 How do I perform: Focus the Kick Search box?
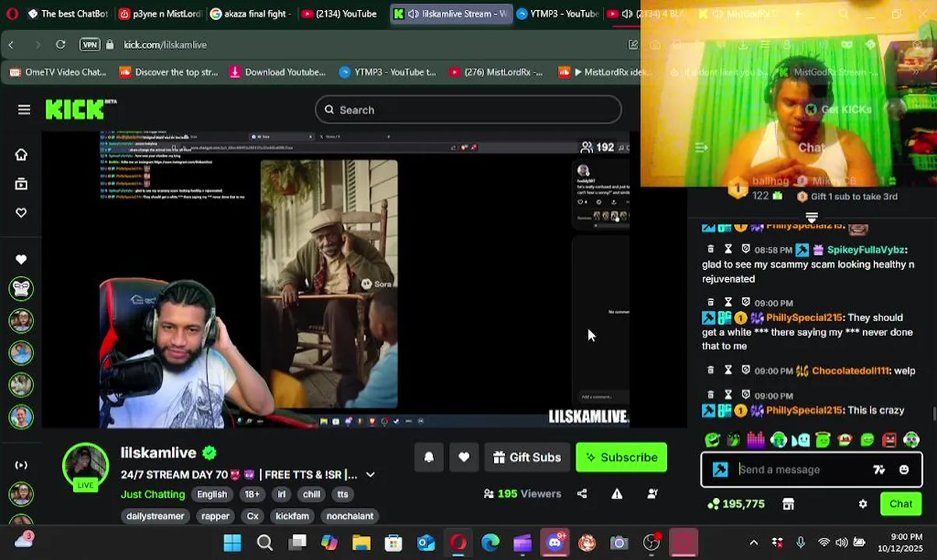468,110
